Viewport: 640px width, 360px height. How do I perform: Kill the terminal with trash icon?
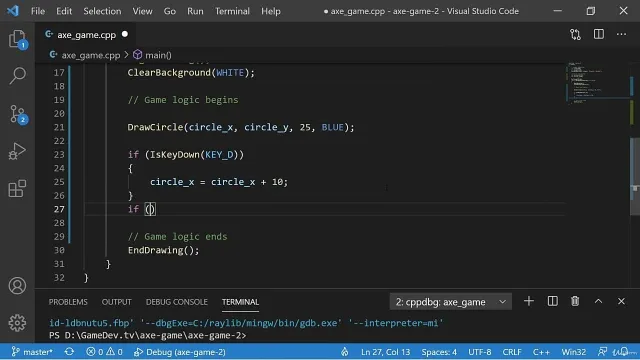575,301
